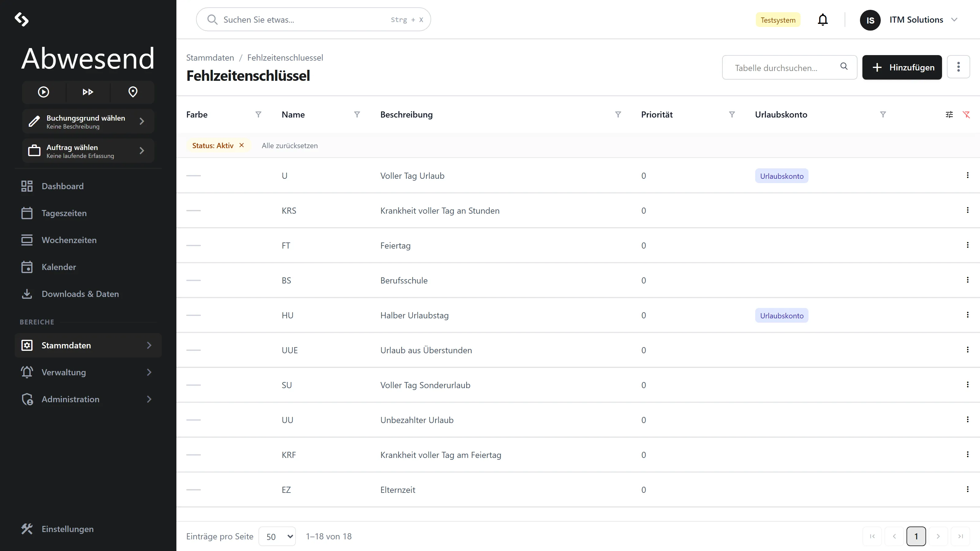
Task: Open row menu for U Voller Tag Urlaub
Action: pos(967,175)
